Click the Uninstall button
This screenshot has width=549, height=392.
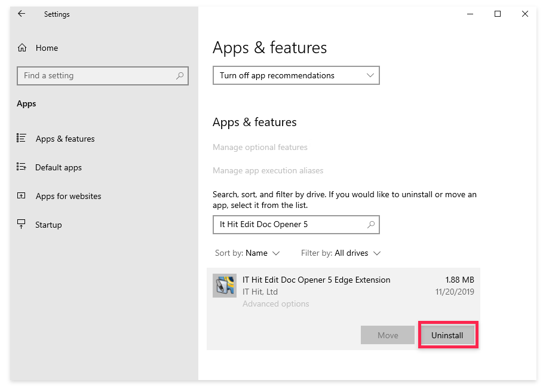point(447,335)
